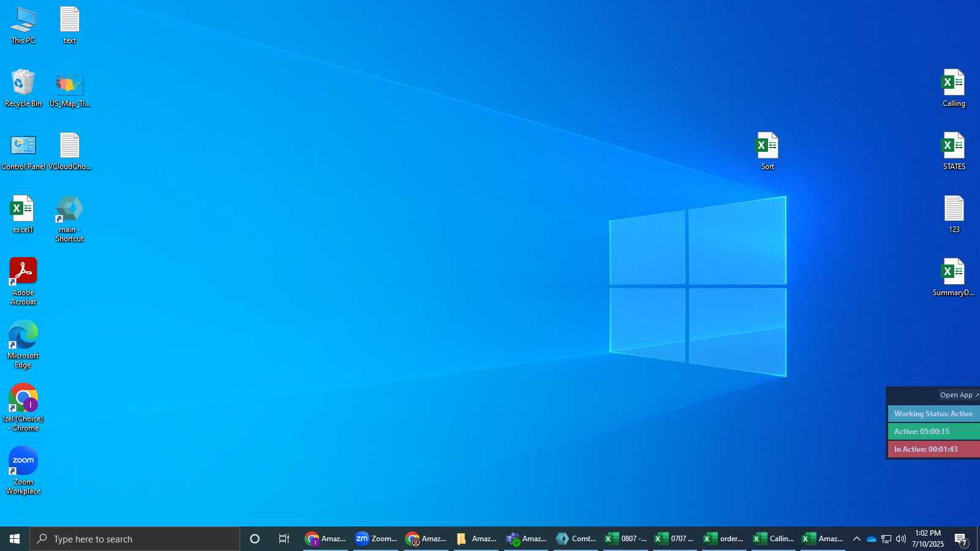Select the Recycle Bin icon
The width and height of the screenshot is (980, 551).
(23, 89)
